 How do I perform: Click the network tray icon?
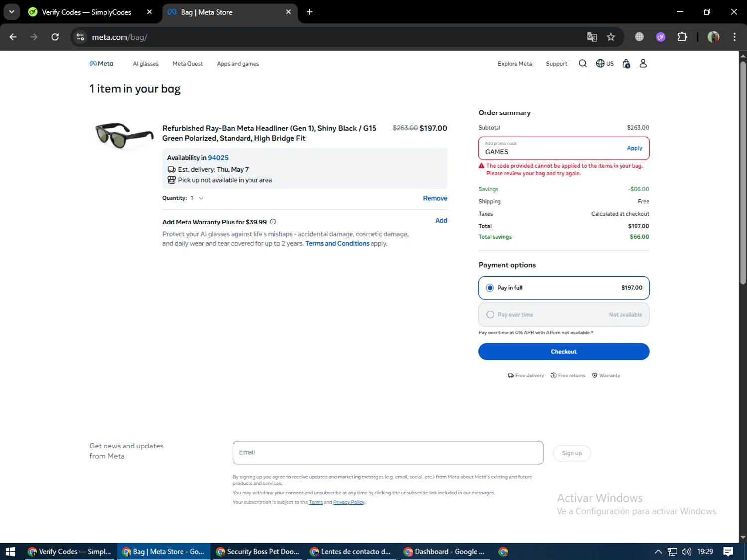pos(672,552)
